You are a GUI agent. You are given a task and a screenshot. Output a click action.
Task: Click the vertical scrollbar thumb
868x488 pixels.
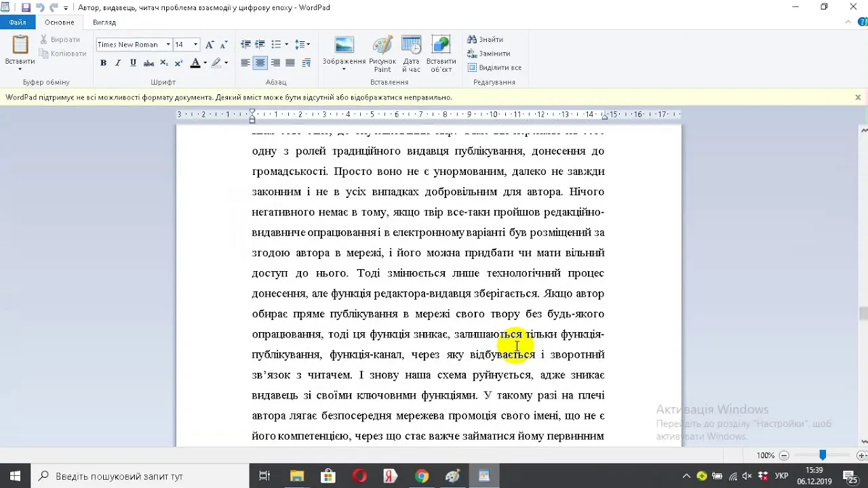pyautogui.click(x=863, y=313)
